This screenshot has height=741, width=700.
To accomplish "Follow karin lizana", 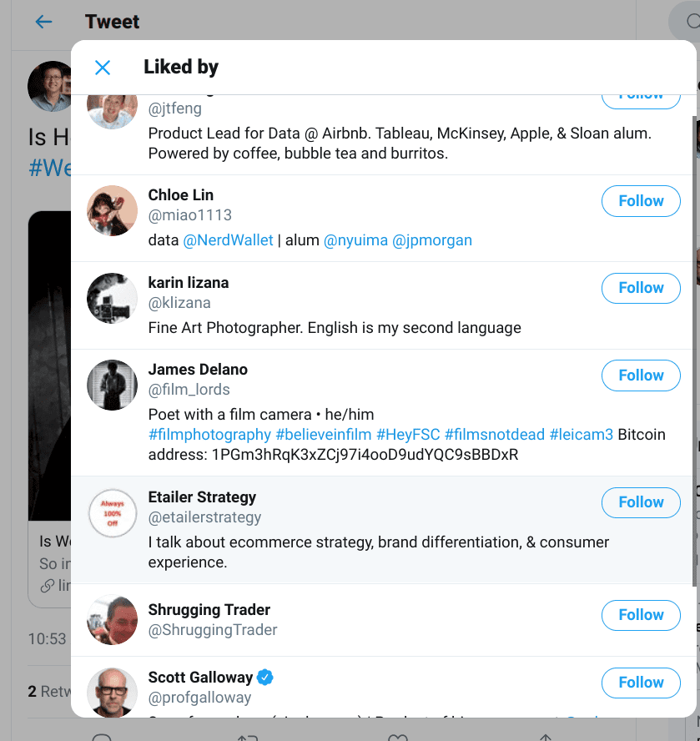I will [x=640, y=288].
